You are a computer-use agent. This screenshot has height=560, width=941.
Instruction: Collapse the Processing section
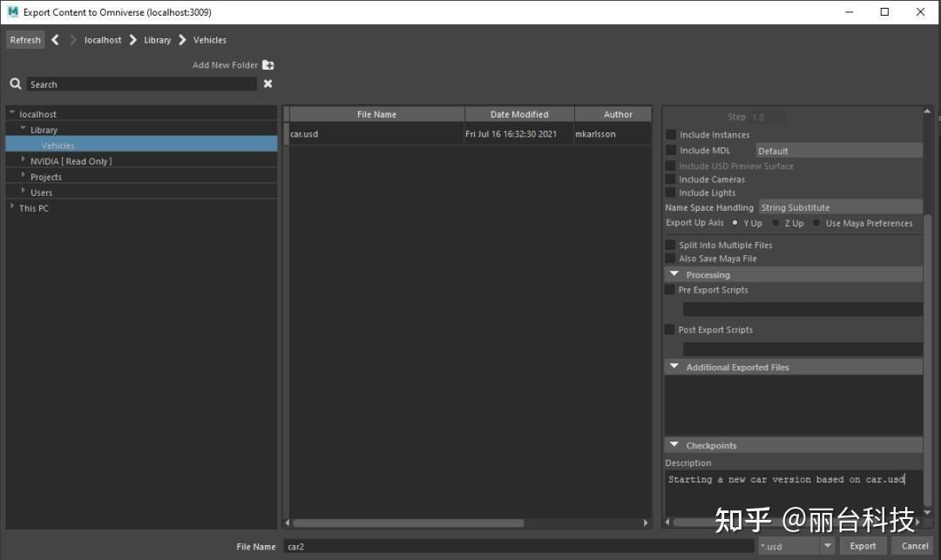(674, 273)
